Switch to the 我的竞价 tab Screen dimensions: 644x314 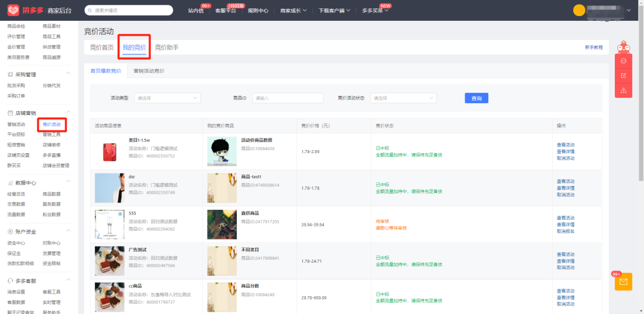coord(134,48)
